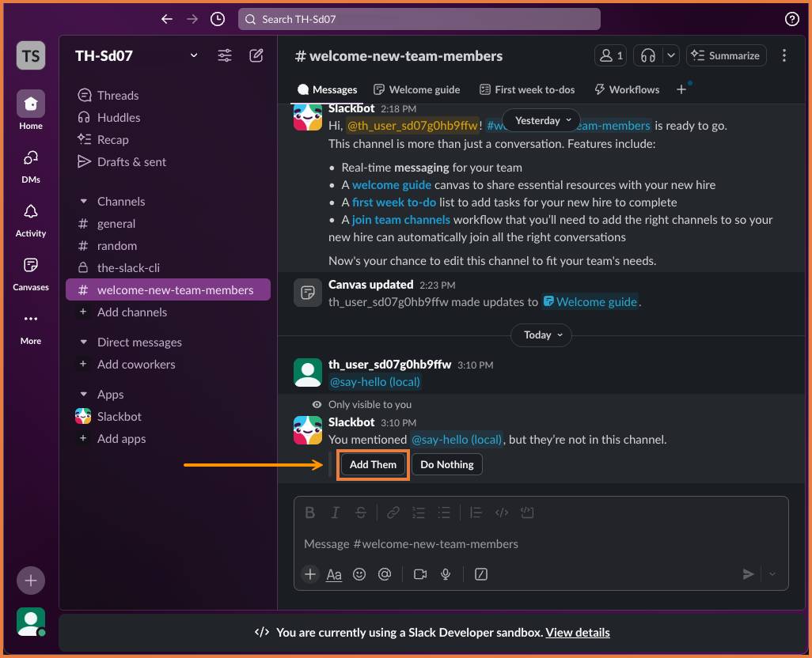Collapse the Direct messages section
812x658 pixels.
click(84, 342)
